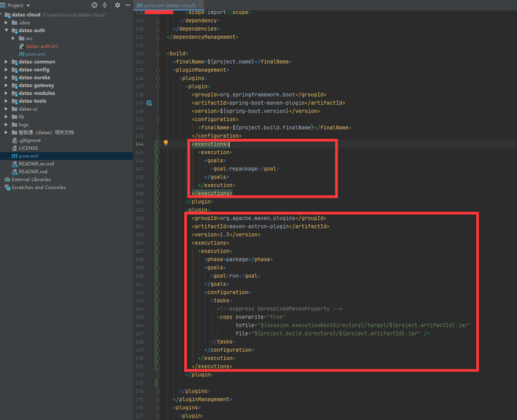This screenshot has height=420, width=517.
Task: Expand the src folder arrow
Action: point(14,38)
